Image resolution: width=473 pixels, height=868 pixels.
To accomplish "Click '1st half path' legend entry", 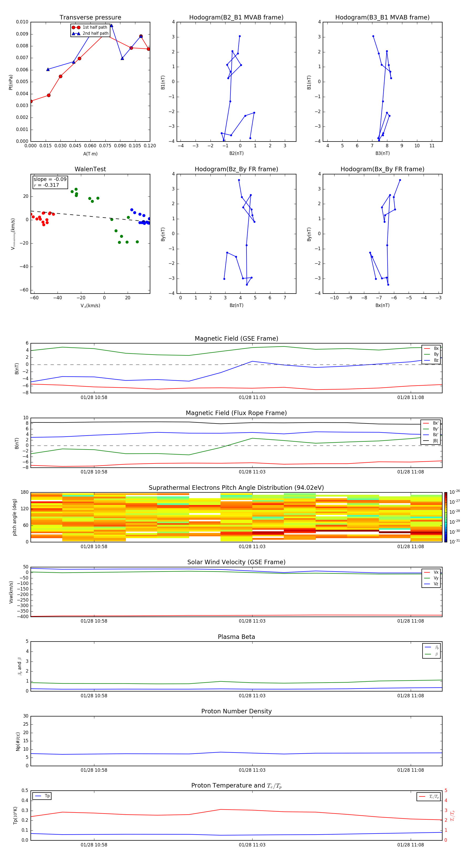I will pyautogui.click(x=90, y=27).
